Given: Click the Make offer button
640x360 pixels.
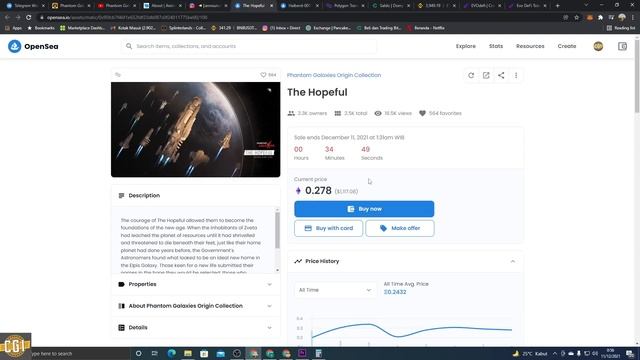Looking at the screenshot, I should pyautogui.click(x=400, y=228).
